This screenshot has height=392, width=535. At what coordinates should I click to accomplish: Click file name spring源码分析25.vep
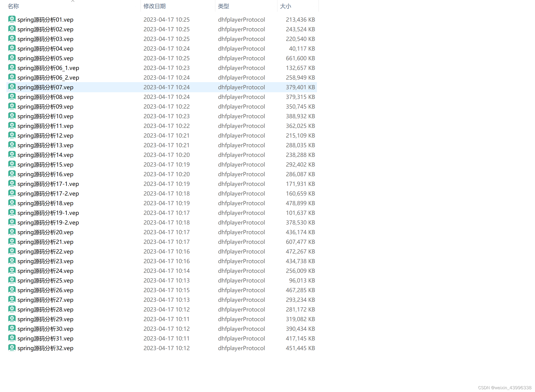coord(46,281)
